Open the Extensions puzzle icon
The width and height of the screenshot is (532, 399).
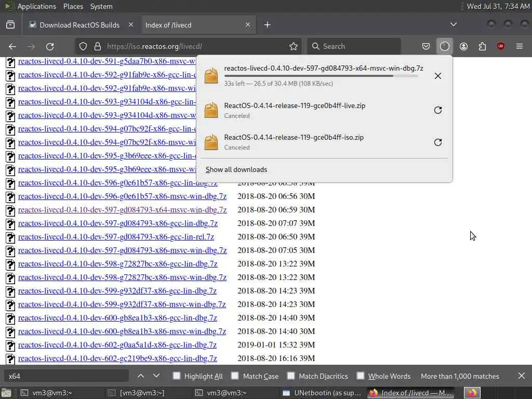click(482, 46)
